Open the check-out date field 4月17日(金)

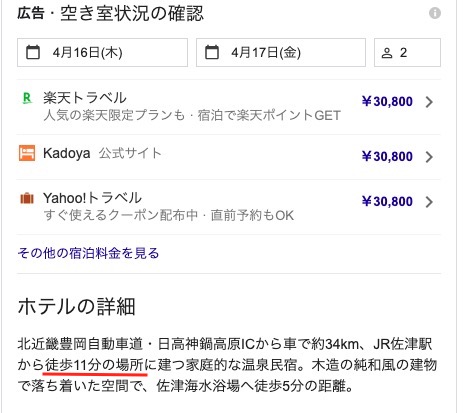[281, 53]
